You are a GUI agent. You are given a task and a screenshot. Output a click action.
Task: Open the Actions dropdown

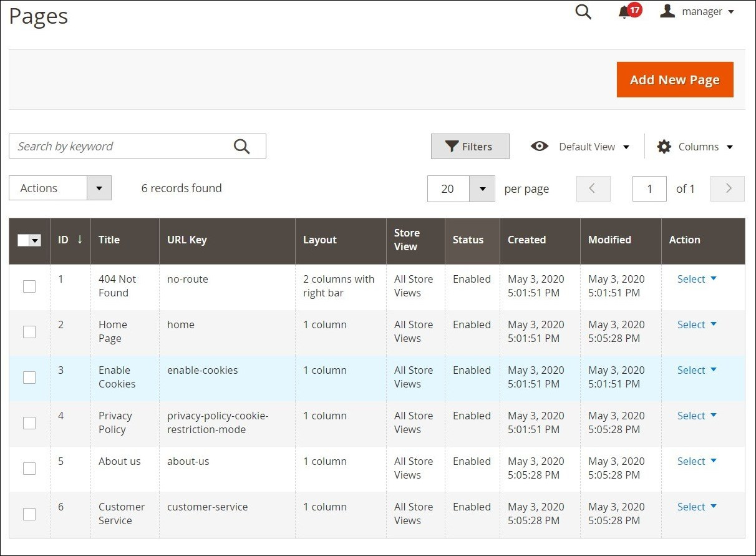60,188
